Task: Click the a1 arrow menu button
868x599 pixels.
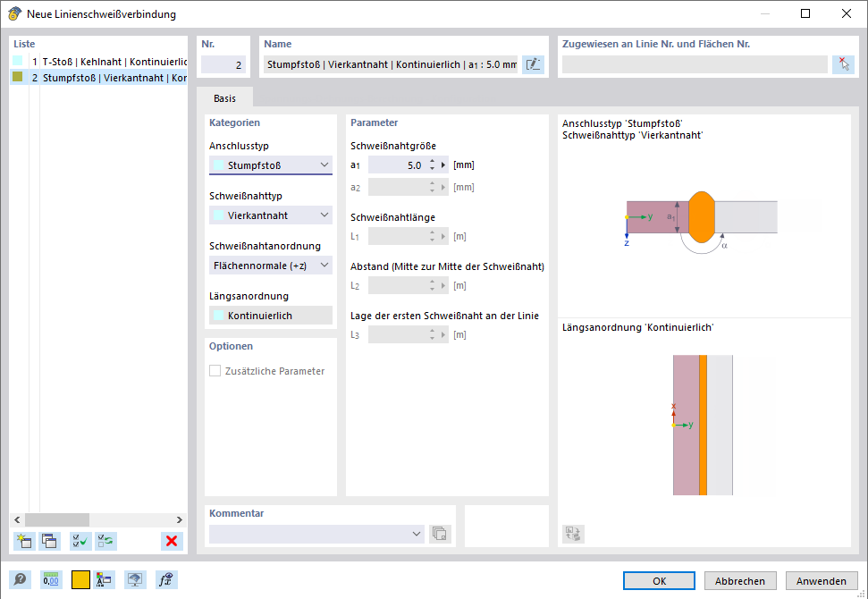Action: click(x=442, y=165)
